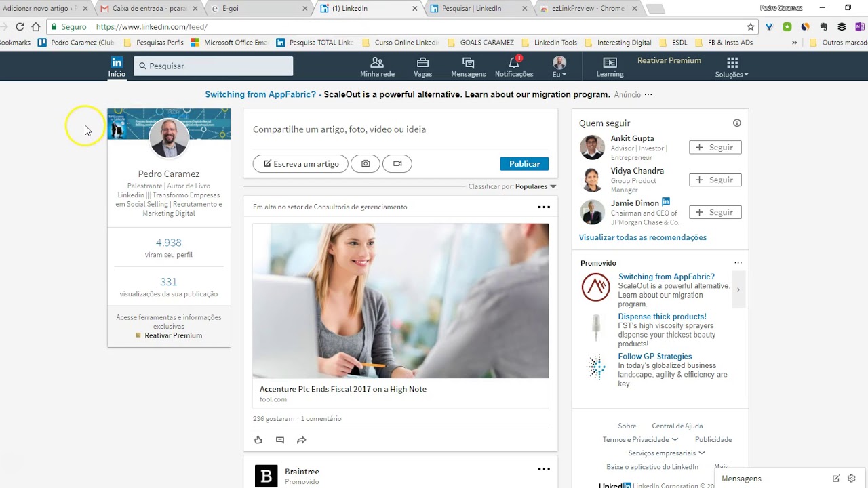Image resolution: width=868 pixels, height=488 pixels.
Task: Open Switching from AppFabric? promoted link
Action: pyautogui.click(x=667, y=277)
